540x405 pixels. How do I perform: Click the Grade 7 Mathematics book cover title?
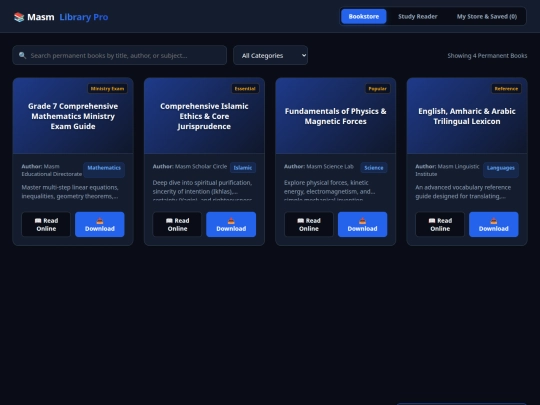pyautogui.click(x=73, y=116)
